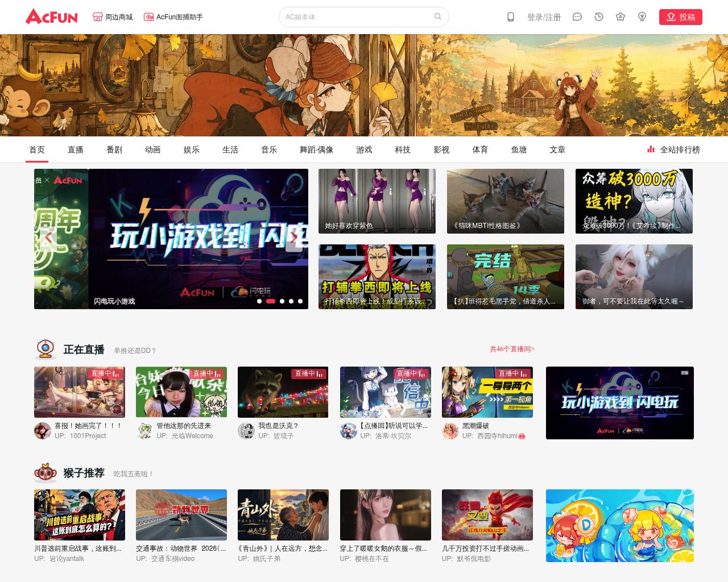Open 全站排行榜 site rankings
This screenshot has height=582, width=728.
pyautogui.click(x=673, y=149)
